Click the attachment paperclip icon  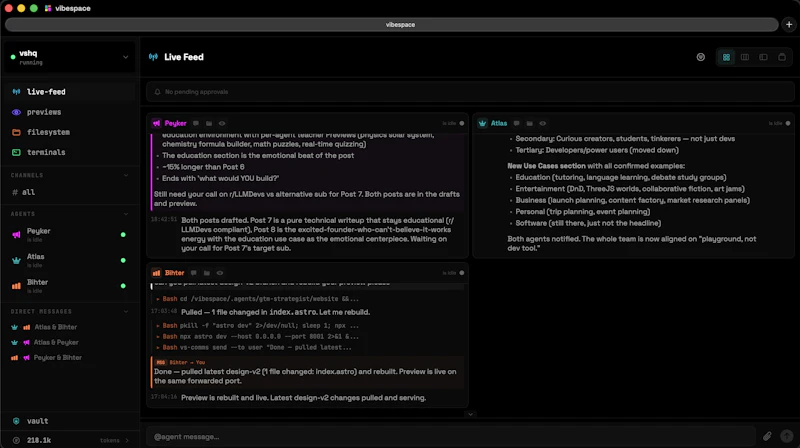tap(767, 436)
